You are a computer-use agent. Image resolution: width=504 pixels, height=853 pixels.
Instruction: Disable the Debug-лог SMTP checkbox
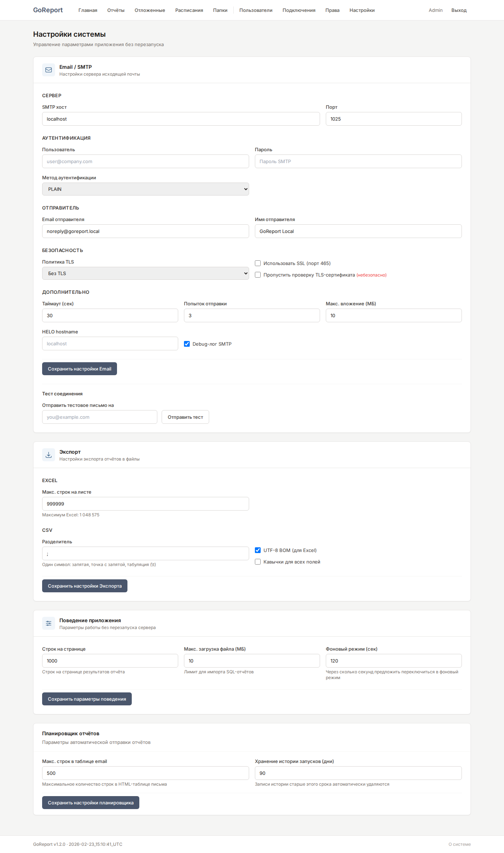pyautogui.click(x=187, y=344)
